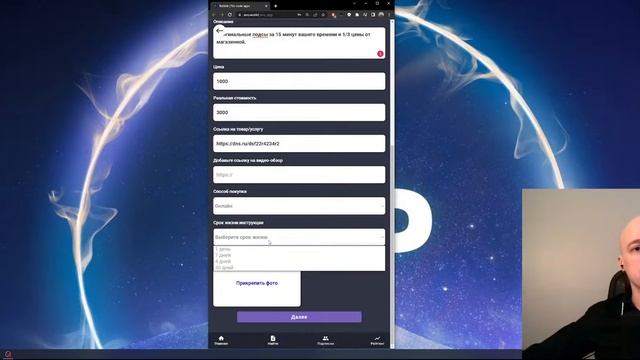Click the Цена field containing 1000

(299, 81)
